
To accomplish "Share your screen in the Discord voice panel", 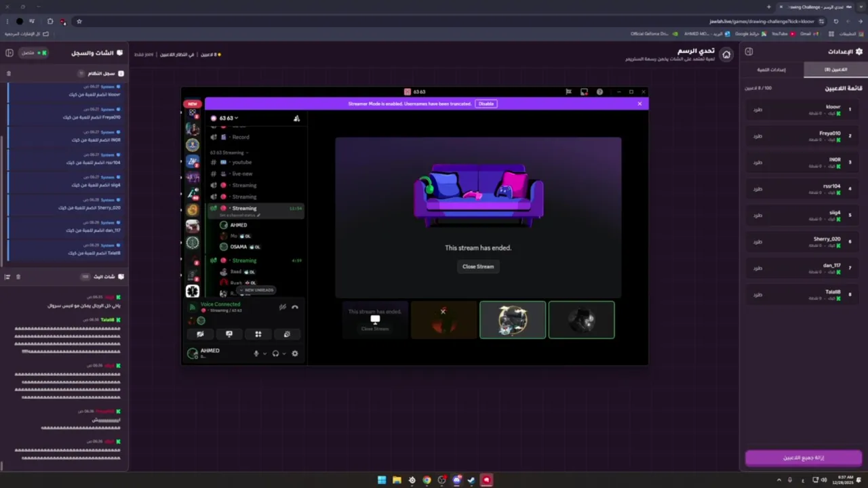I will click(x=229, y=334).
